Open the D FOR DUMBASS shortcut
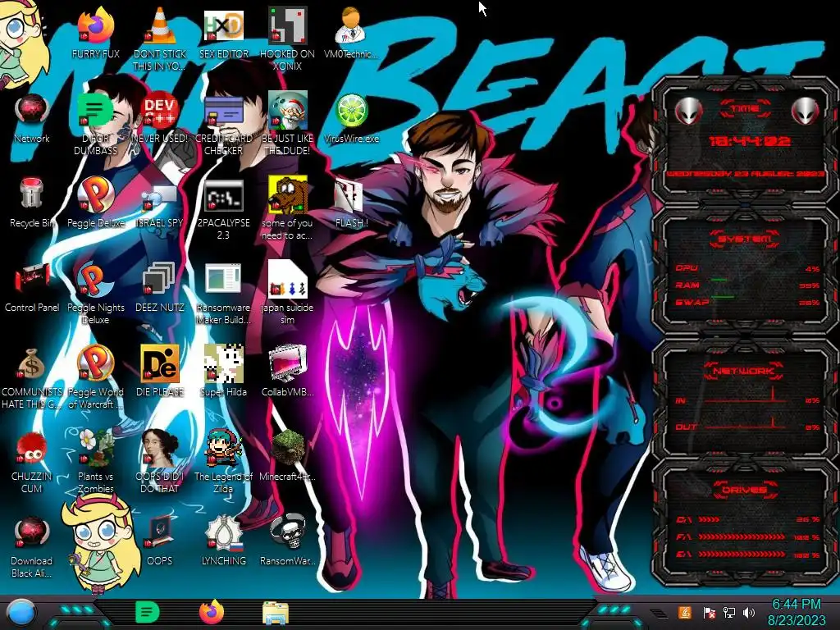This screenshot has width=840, height=630. point(95,110)
